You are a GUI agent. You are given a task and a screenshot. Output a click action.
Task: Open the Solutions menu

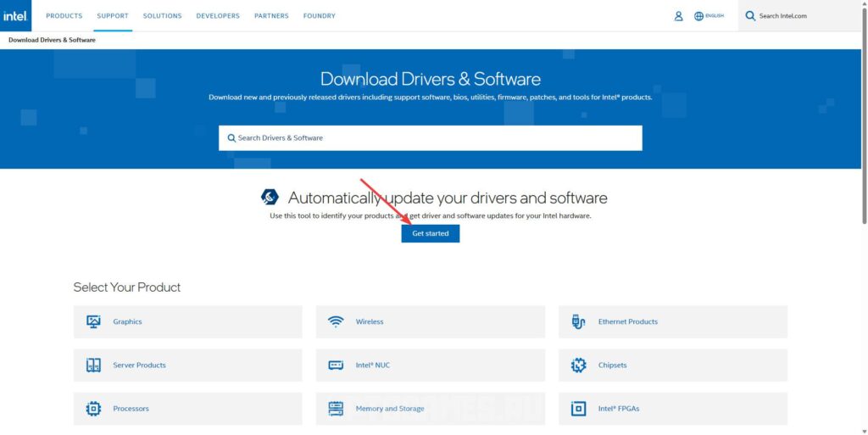click(162, 16)
